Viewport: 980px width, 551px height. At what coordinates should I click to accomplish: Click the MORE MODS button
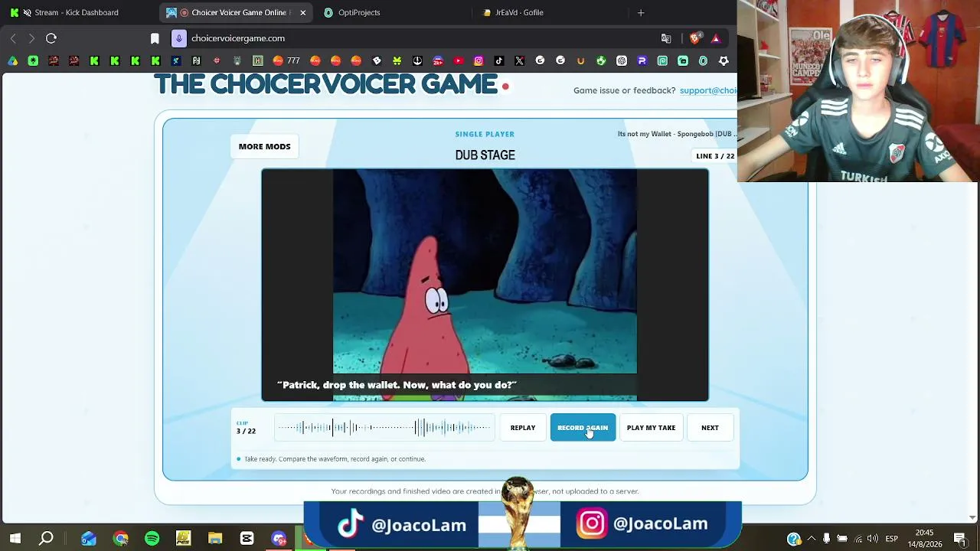point(265,146)
